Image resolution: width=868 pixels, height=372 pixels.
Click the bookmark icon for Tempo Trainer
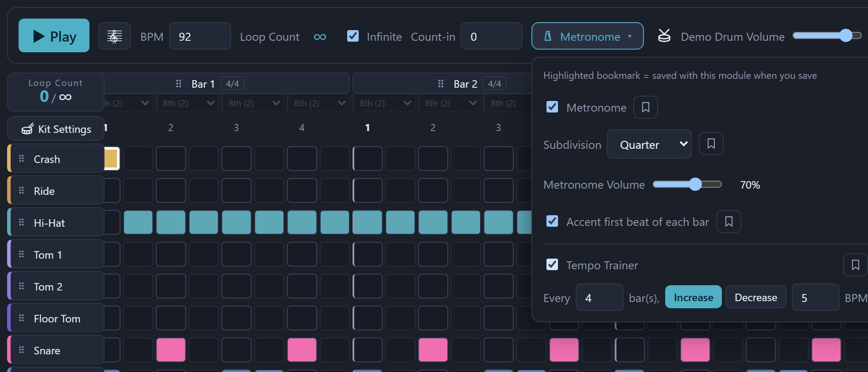tap(855, 265)
